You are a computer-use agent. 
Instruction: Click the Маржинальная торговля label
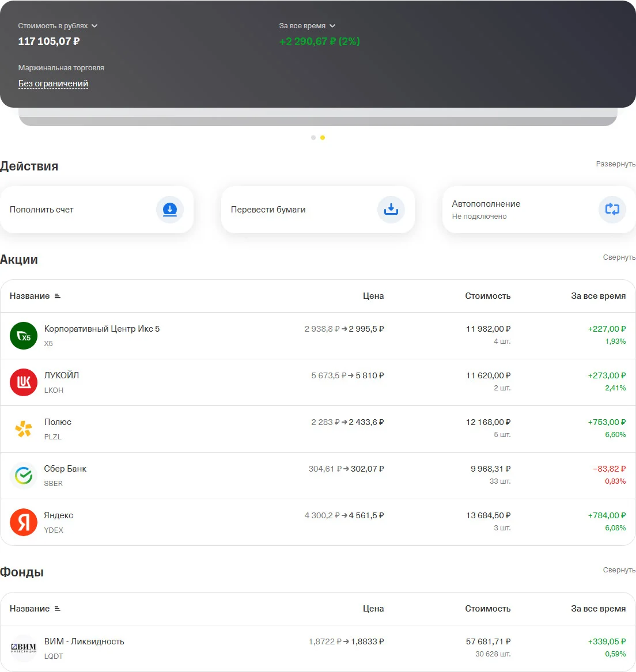pyautogui.click(x=61, y=68)
